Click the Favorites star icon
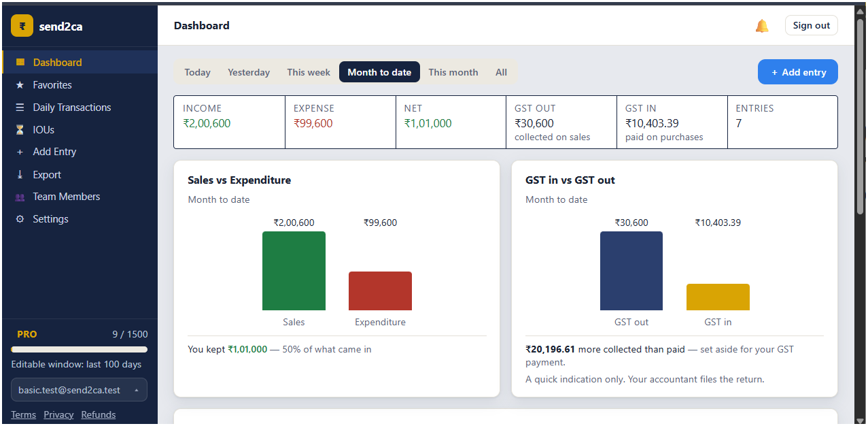Screen dimensions: 868x426 pyautogui.click(x=20, y=85)
